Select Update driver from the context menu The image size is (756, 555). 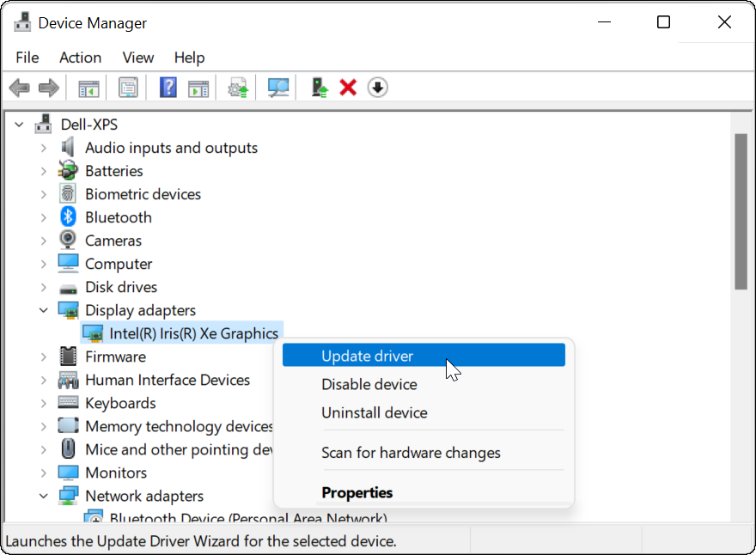368,355
